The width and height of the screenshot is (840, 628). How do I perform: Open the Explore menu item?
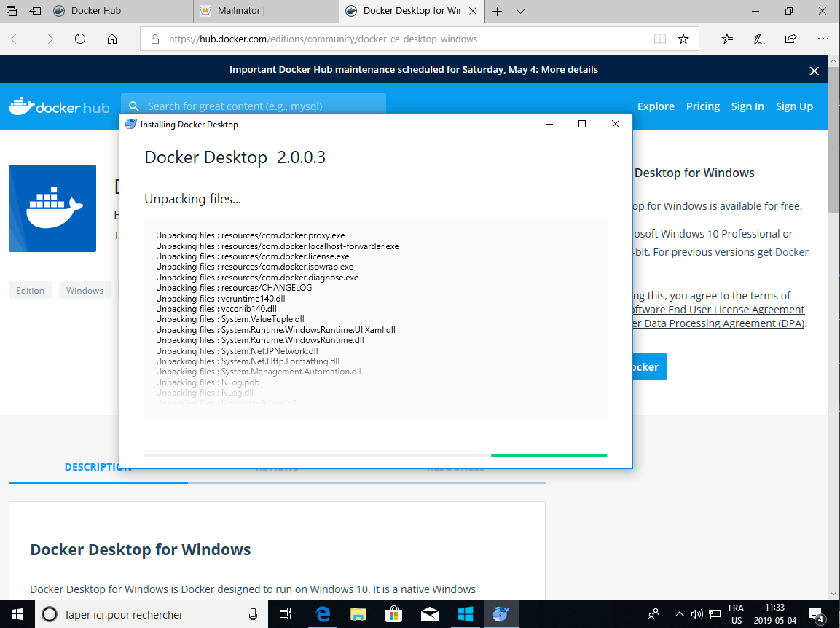coord(656,106)
